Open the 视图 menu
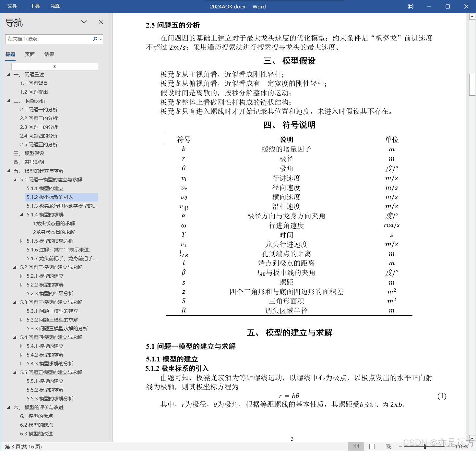This screenshot has width=476, height=451. (56, 6)
